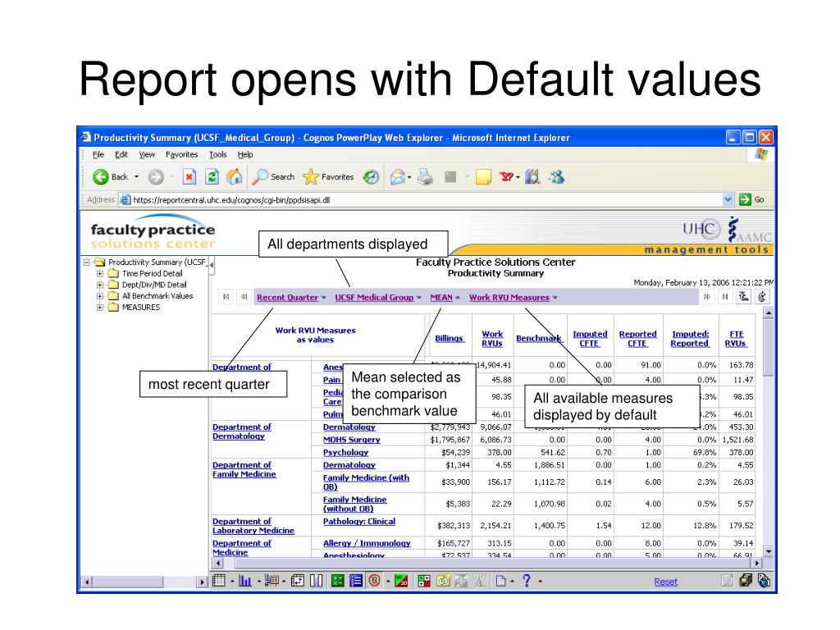
Task: Select the bar chart display icon
Action: [x=244, y=581]
